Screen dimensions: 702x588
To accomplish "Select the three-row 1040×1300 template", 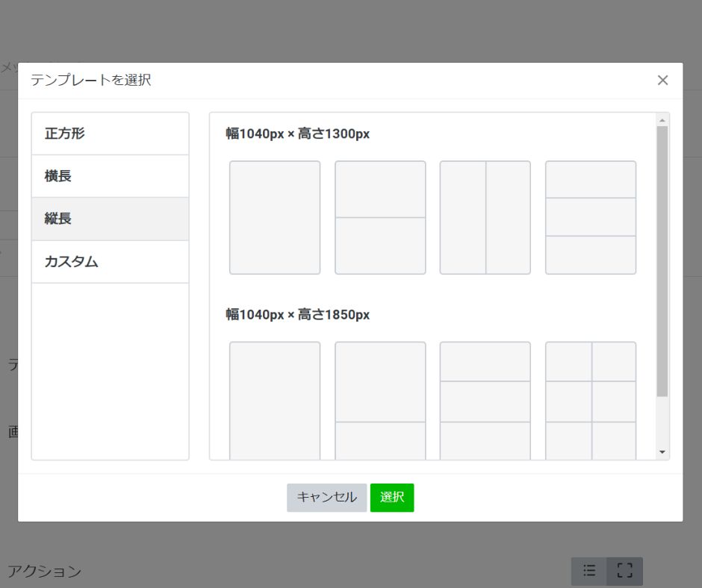I will (591, 217).
